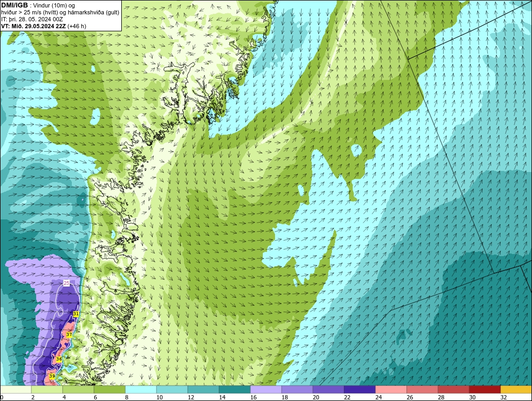Click the lavender 16-18 legend swatch
532x401 pixels.
click(266, 389)
